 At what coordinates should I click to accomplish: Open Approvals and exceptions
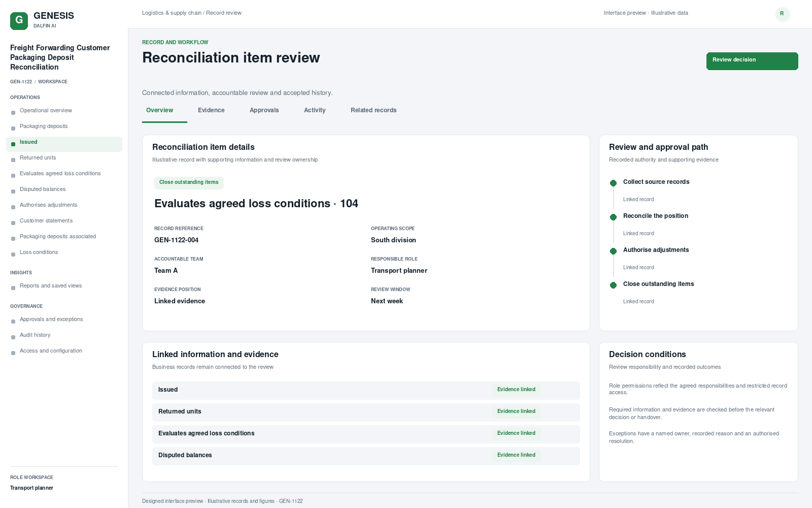(64, 320)
